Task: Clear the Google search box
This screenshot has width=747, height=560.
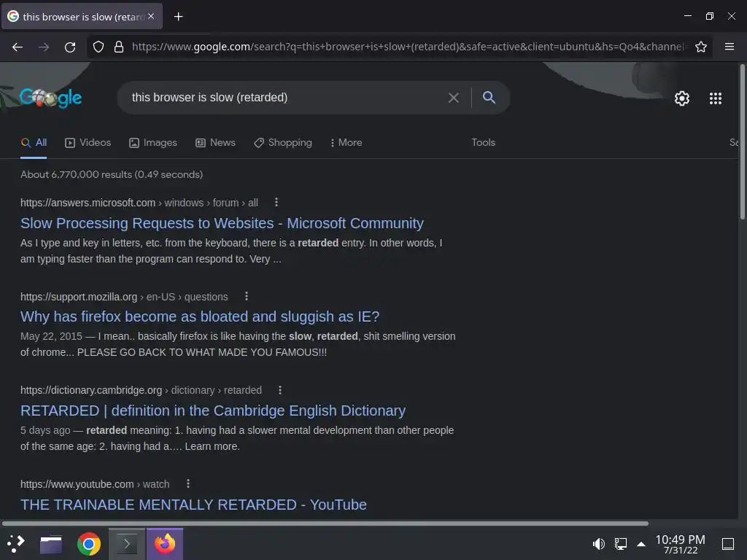Action: click(x=454, y=98)
